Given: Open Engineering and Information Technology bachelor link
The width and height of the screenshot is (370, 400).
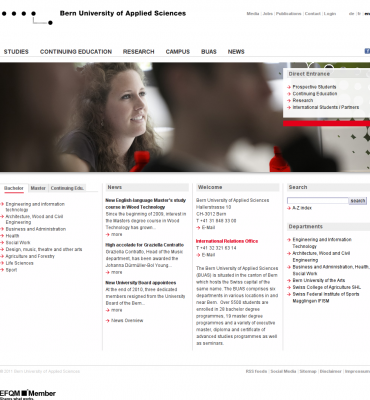Looking at the screenshot, I should pos(35,207).
